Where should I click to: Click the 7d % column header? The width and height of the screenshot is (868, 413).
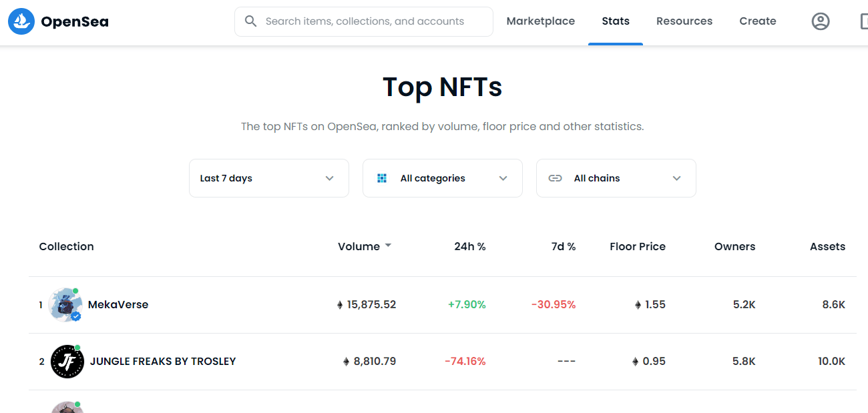(x=564, y=246)
